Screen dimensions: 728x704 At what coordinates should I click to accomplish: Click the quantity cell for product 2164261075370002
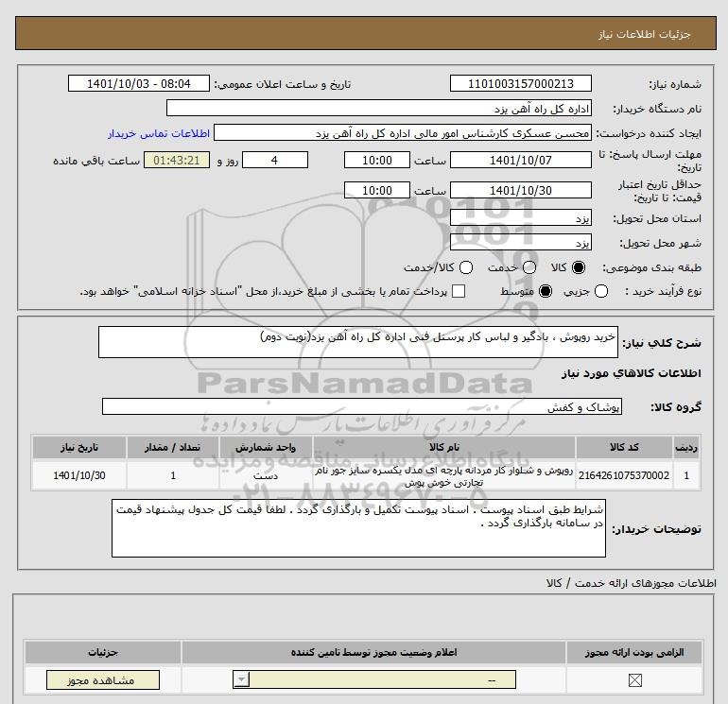point(173,475)
